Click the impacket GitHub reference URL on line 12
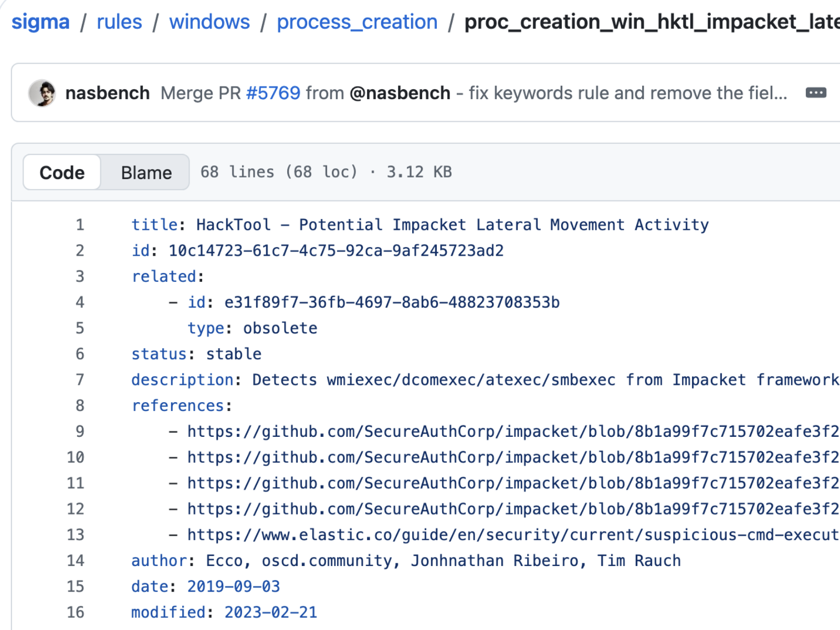The height and width of the screenshot is (630, 840). pos(513,509)
